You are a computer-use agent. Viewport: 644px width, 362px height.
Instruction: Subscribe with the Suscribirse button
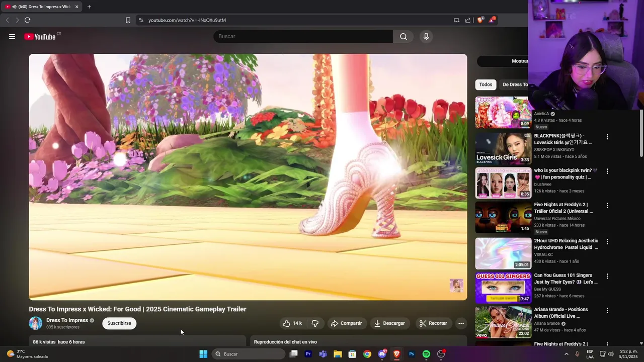coord(119,323)
